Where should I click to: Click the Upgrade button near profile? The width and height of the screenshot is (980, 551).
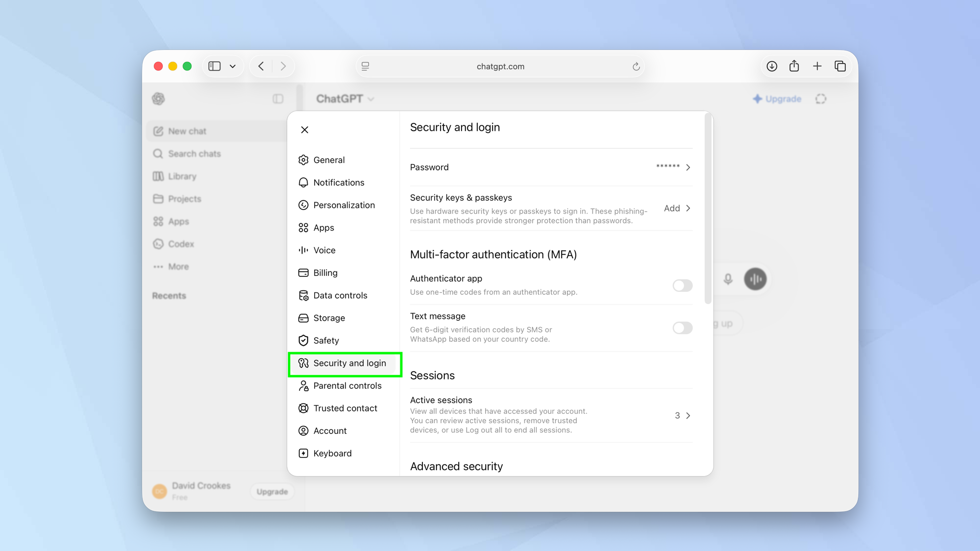point(272,492)
